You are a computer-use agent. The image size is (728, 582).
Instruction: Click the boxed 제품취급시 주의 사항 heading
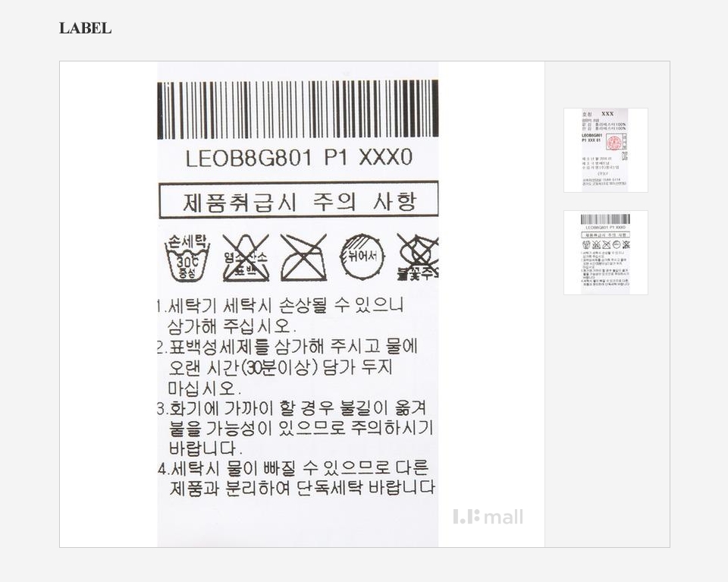[x=299, y=200]
